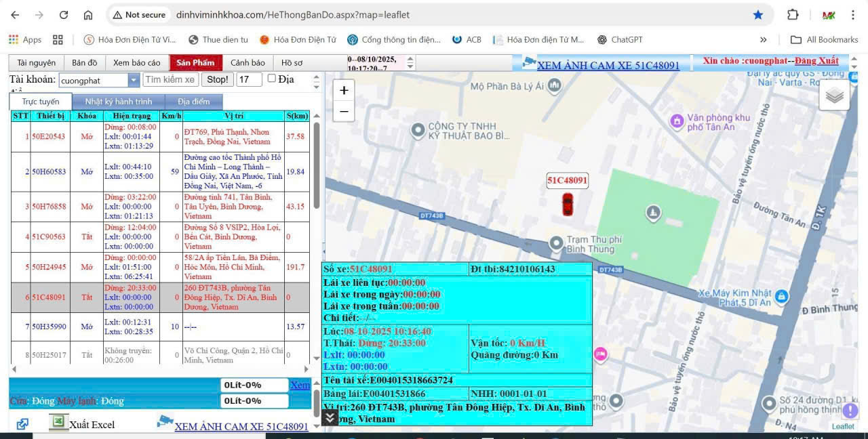
Task: Collapse info panel with double-chevron icon
Action: 330,417
